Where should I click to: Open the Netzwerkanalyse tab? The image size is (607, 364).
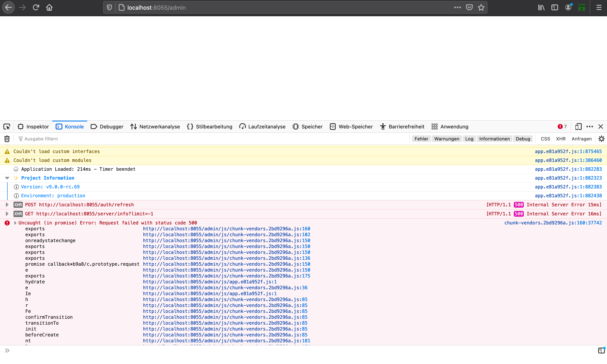155,127
